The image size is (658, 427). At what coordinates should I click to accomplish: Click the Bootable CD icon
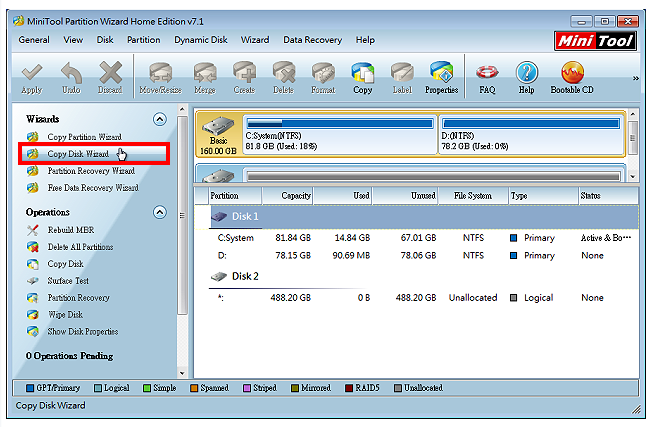[x=572, y=72]
